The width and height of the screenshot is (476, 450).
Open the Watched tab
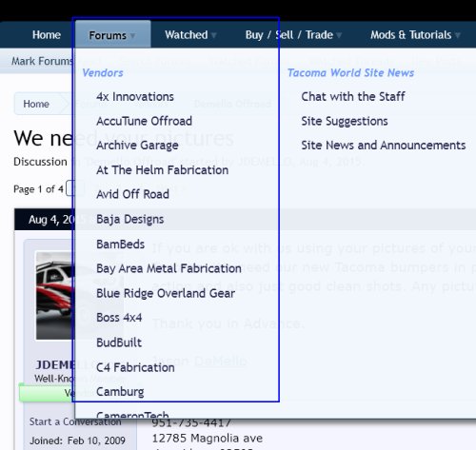tap(187, 34)
